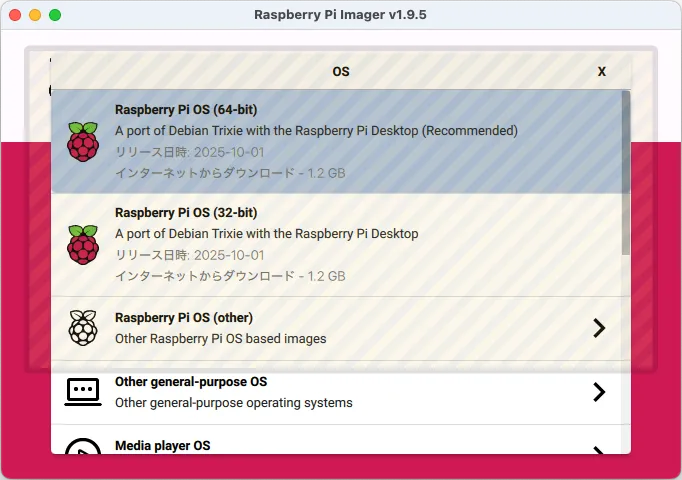Click 'Other general-purpose operating systems' text
682x480 pixels.
pyautogui.click(x=234, y=403)
